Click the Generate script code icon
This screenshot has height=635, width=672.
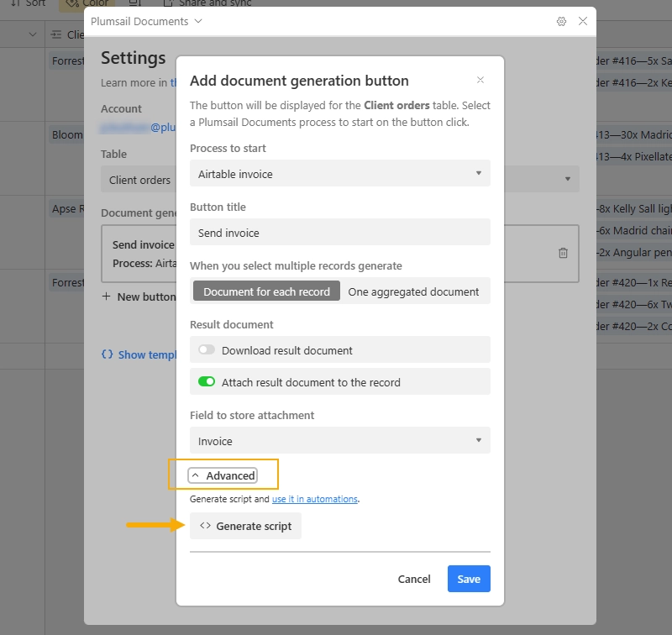205,525
